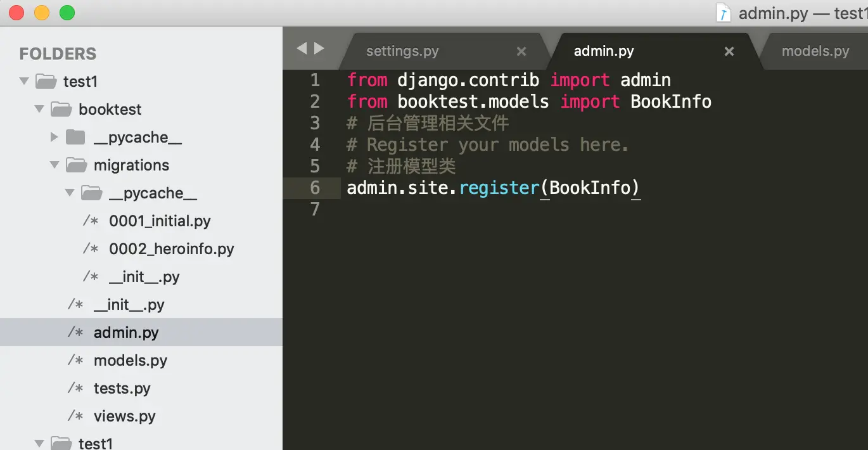Collapse the top test1 folder
Image resolution: width=868 pixels, height=450 pixels.
[x=24, y=81]
